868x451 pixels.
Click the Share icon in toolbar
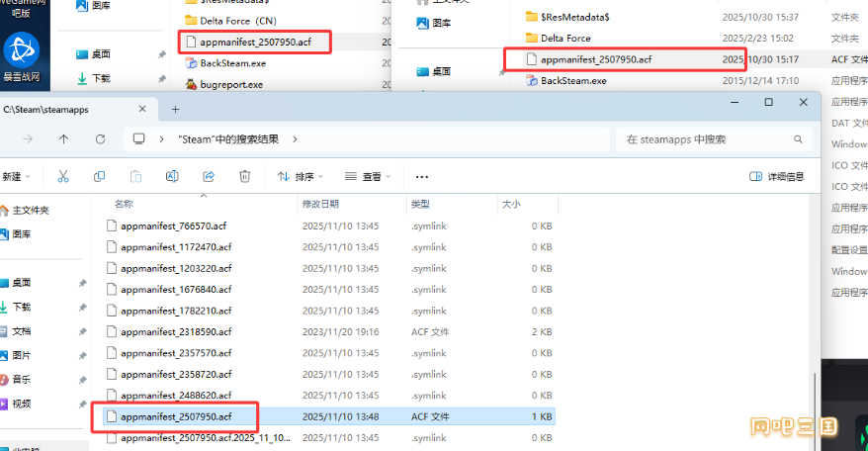(209, 176)
